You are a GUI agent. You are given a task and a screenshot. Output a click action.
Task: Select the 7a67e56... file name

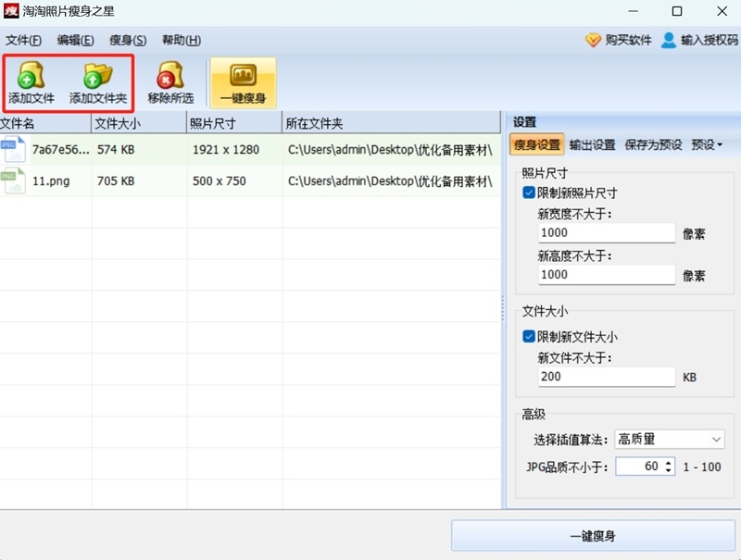(x=60, y=150)
